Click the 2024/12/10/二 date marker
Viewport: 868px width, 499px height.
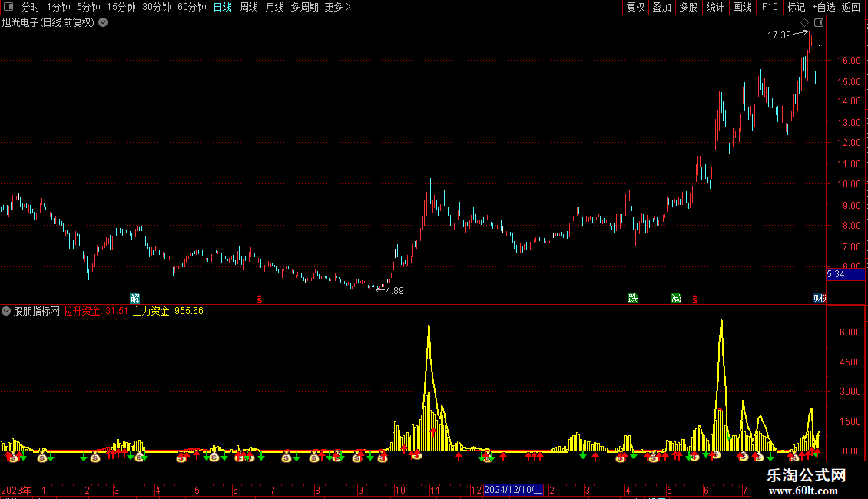514,490
